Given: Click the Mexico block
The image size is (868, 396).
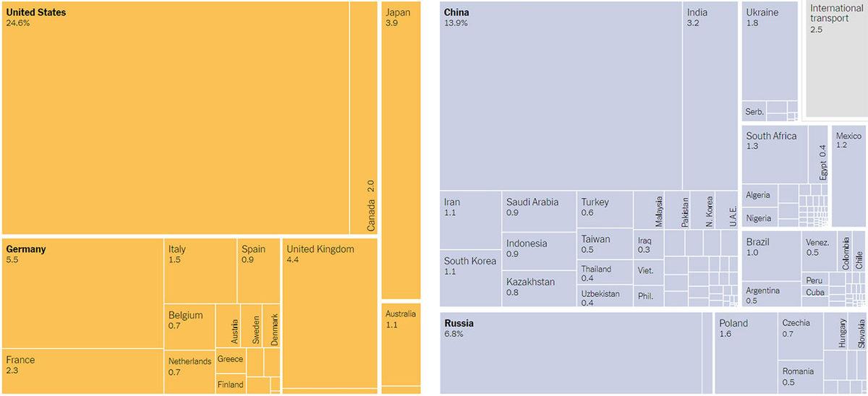Looking at the screenshot, I should (848, 177).
